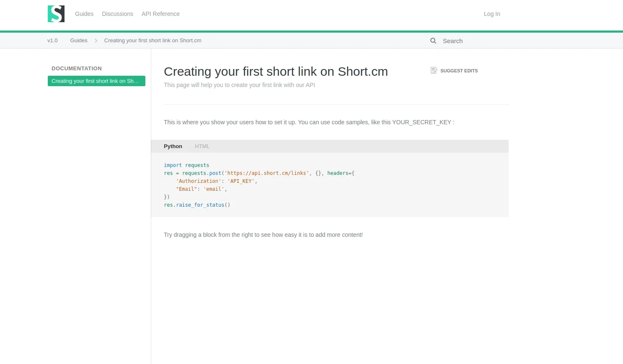Viewport: 623px width, 364px height.
Task: Open API Reference in the top navigation
Action: pos(160,14)
